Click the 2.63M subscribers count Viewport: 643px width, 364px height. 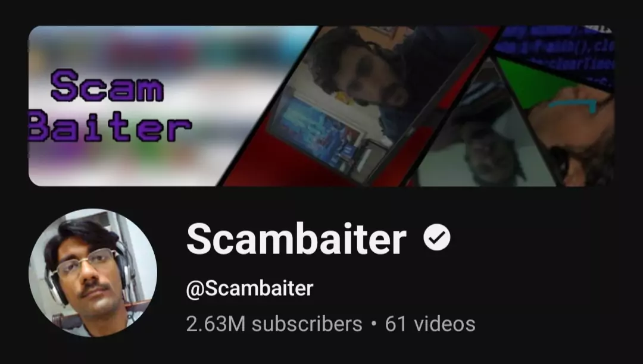pyautogui.click(x=274, y=324)
